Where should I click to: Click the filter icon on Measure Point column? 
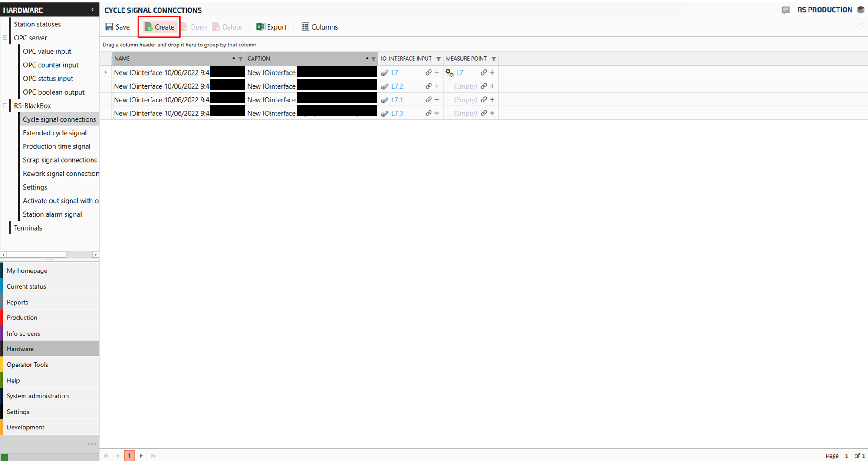[x=493, y=59]
